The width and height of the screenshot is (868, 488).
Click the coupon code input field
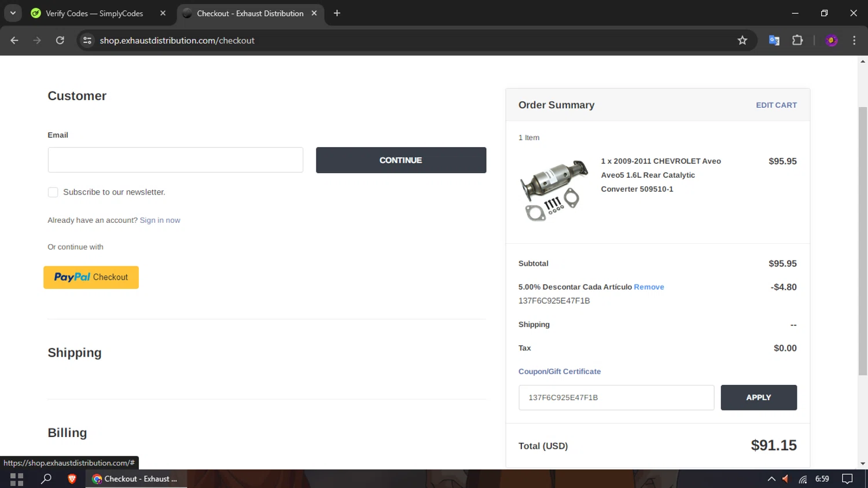pos(616,398)
